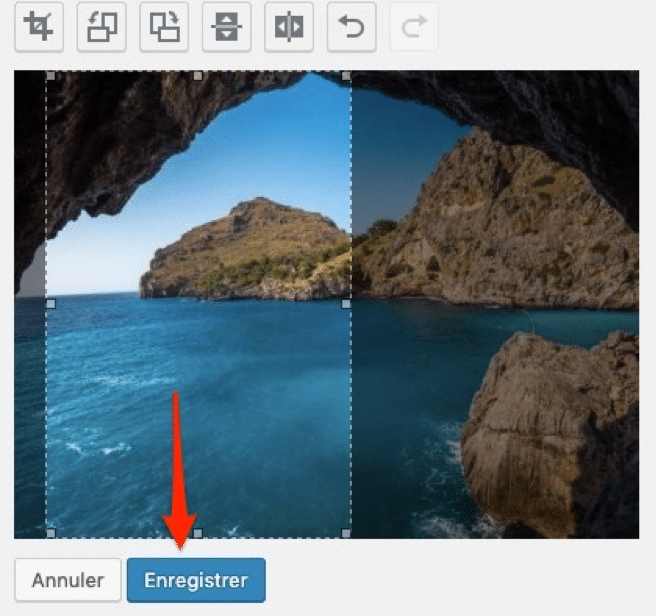Image resolution: width=656 pixels, height=616 pixels.
Task: Click the greyed-out Redo icon
Action: 414,27
